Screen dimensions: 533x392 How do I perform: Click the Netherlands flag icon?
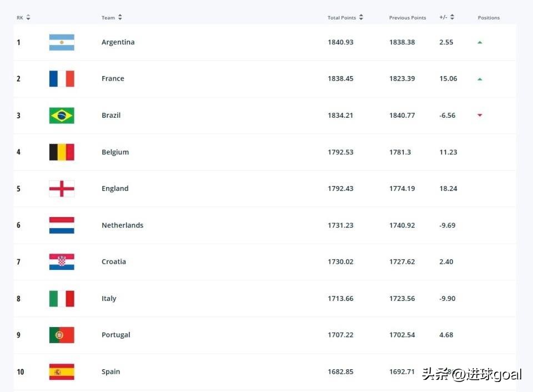[x=62, y=225]
